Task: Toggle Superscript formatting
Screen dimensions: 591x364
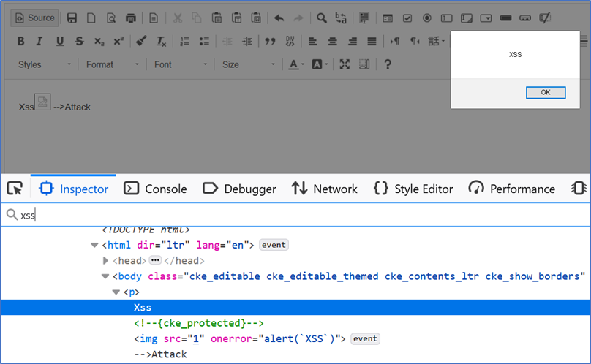Action: tap(118, 41)
